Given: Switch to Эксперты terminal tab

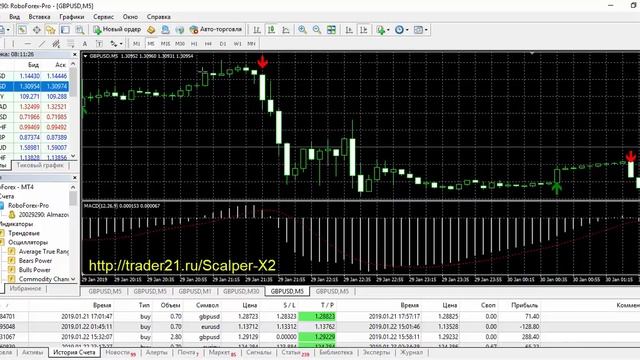Looking at the screenshot, I should click(x=376, y=352).
